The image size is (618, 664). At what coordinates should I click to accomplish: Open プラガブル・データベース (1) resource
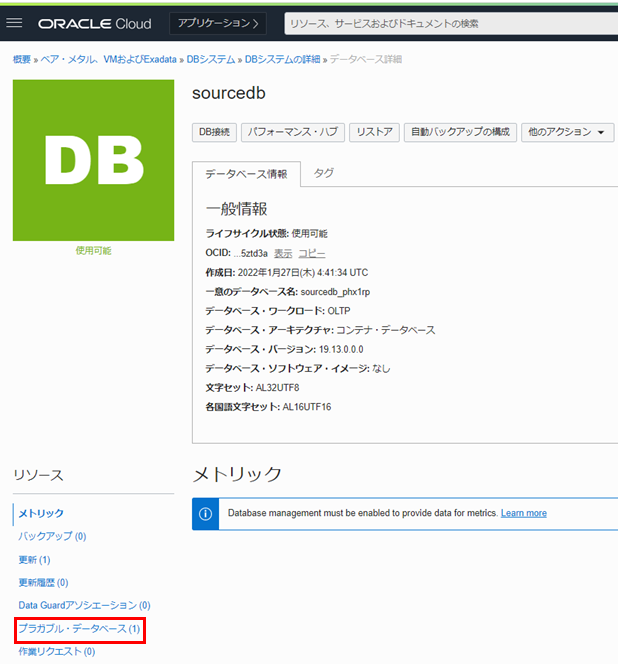[79, 629]
